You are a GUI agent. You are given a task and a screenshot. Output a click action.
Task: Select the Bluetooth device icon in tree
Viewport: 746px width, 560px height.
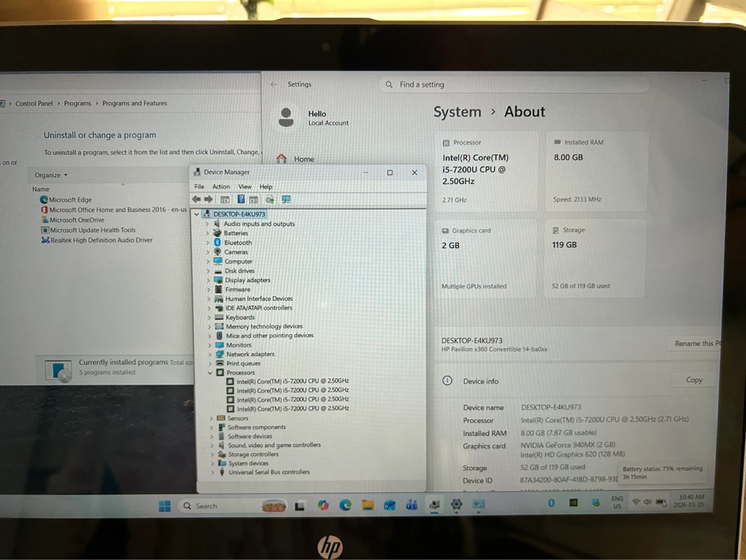coord(218,242)
